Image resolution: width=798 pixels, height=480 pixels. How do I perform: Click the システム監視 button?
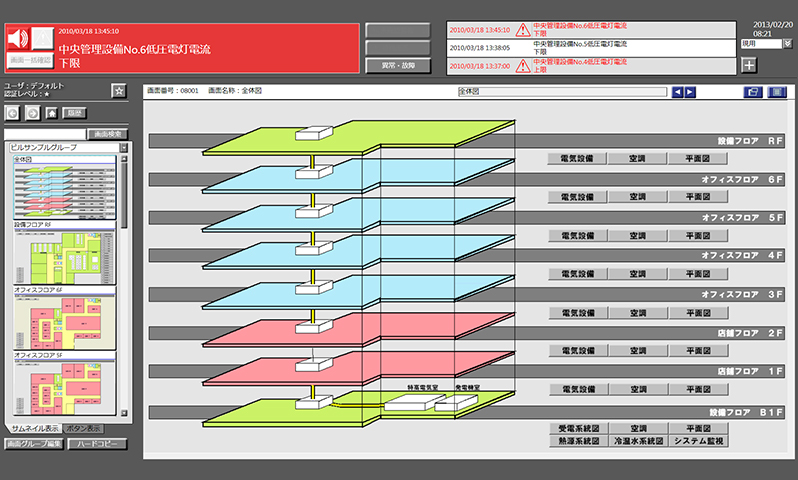pyautogui.click(x=698, y=440)
